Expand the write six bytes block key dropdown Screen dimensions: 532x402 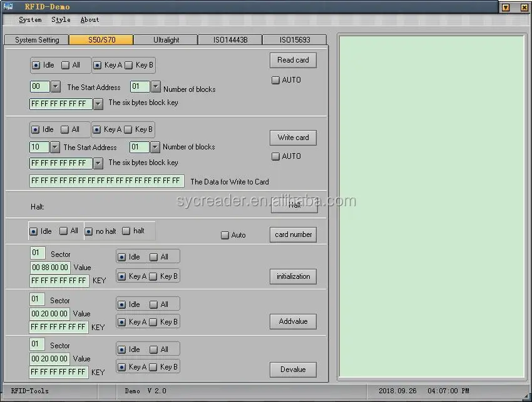click(x=98, y=163)
